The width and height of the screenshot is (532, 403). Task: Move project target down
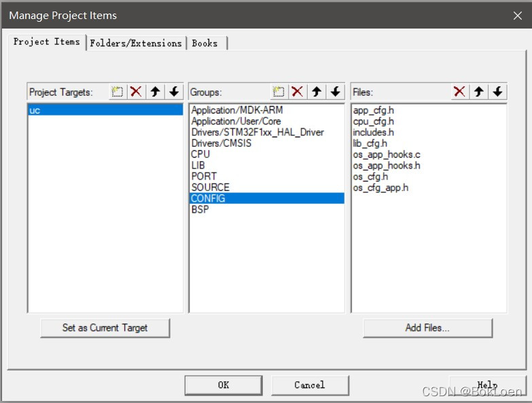pos(174,92)
